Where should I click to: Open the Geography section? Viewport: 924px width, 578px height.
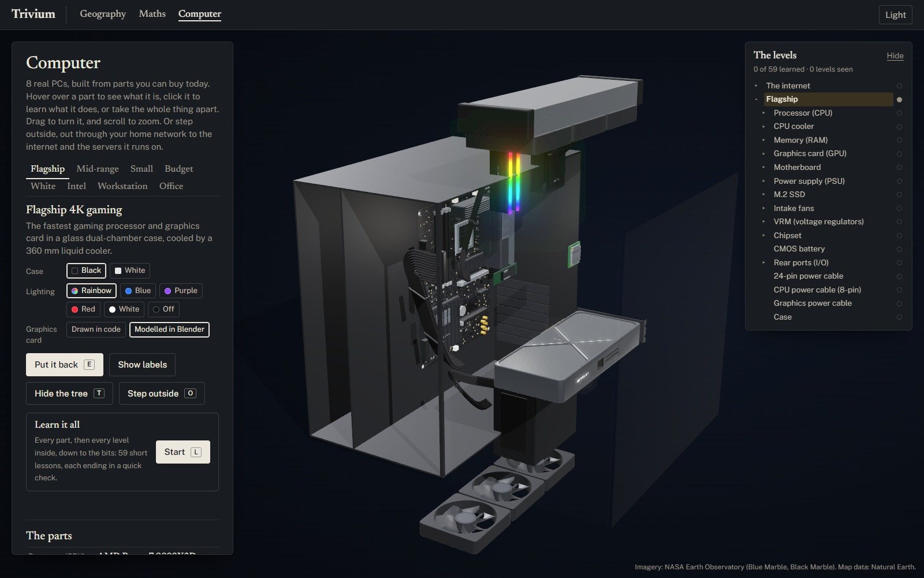coord(103,14)
